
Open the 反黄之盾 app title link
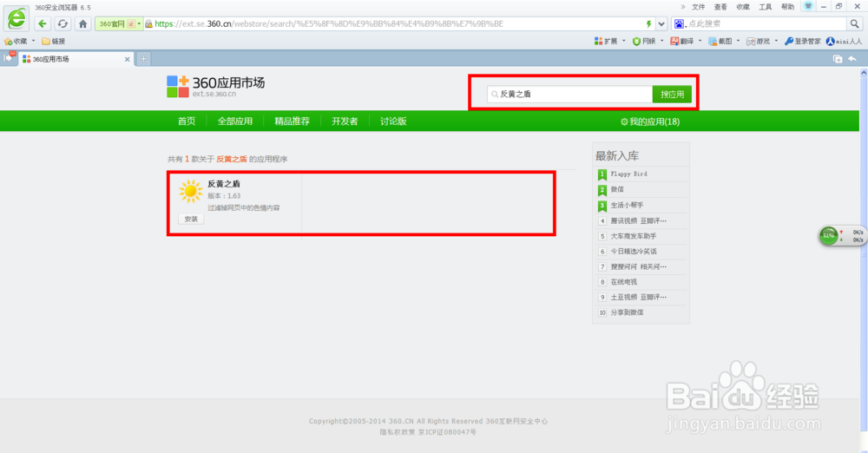click(x=224, y=184)
